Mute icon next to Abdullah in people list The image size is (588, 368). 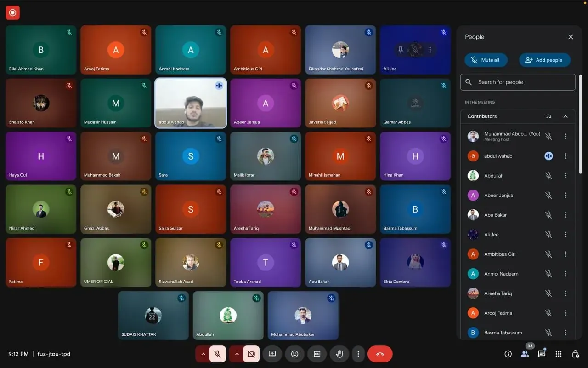548,176
